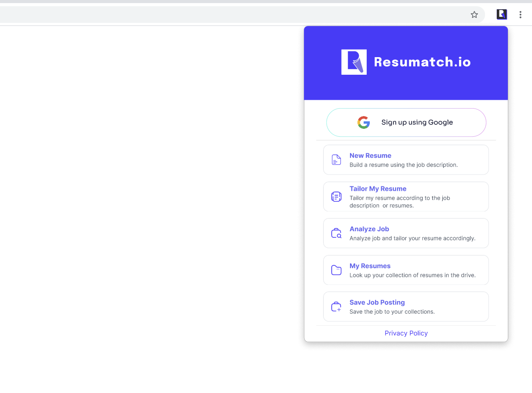Click the My Resumes folder icon

click(336, 270)
